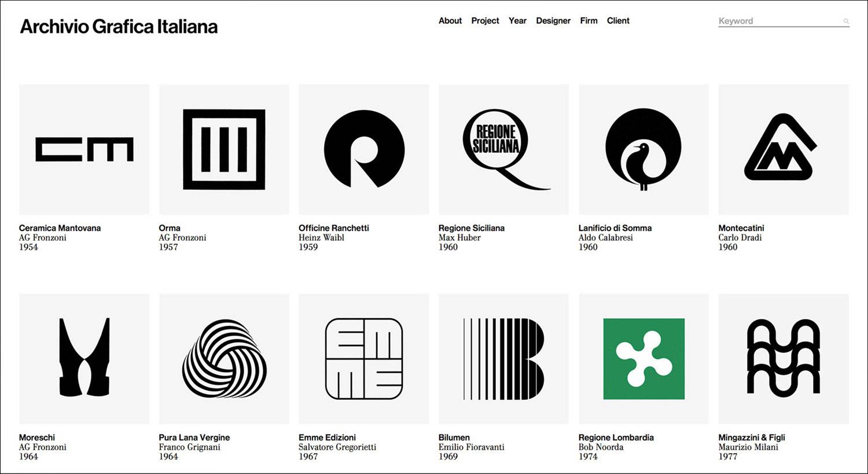
Task: Open the Orma square bars logo
Action: [224, 149]
